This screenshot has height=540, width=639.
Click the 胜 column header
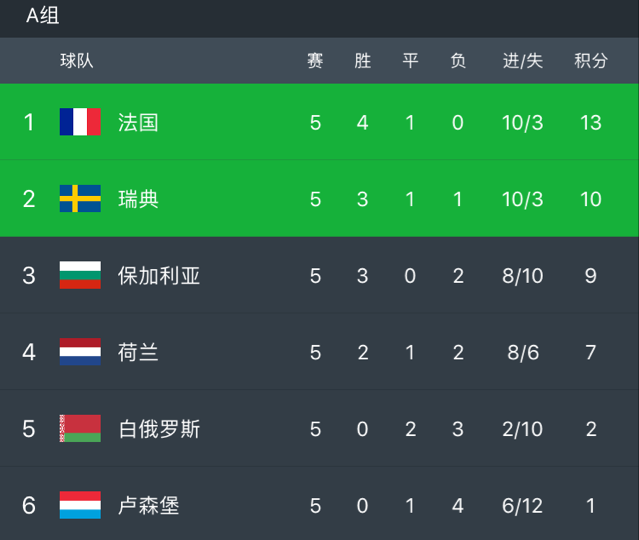(x=363, y=61)
